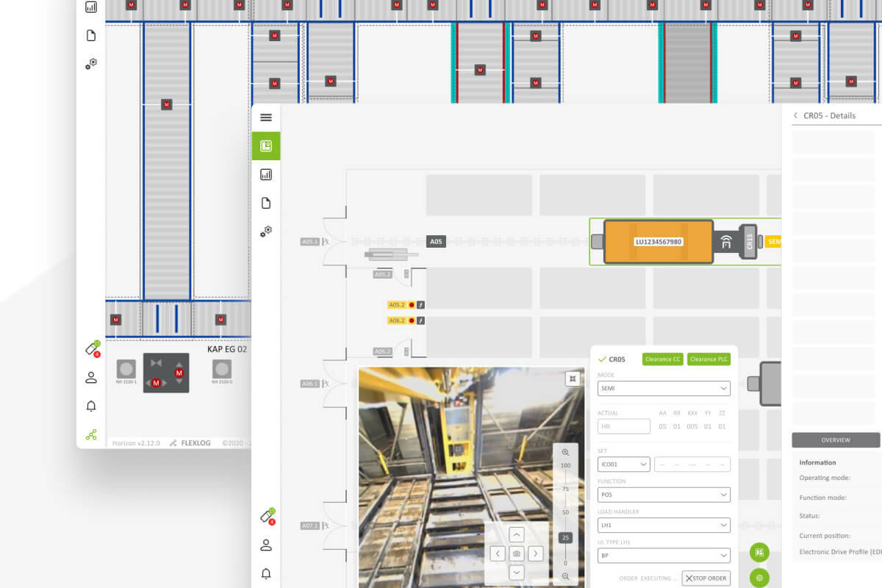Click the zoom in magnifier above the slider
This screenshot has height=588, width=882.
[565, 453]
